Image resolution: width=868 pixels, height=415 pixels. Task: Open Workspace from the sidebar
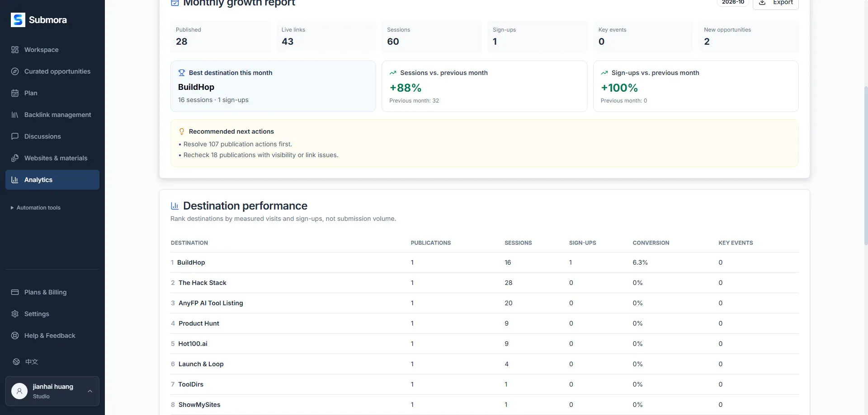(52, 50)
